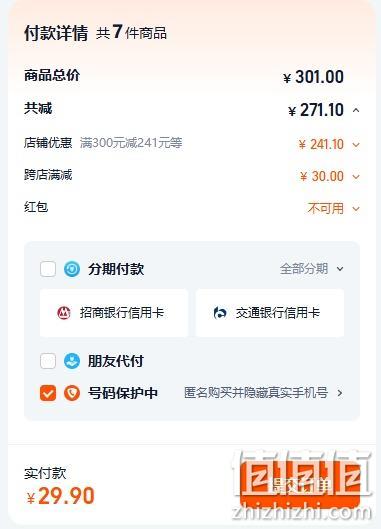Select 交通银行信用卡 payment option
Image resolution: width=381 pixels, height=529 pixels.
270,313
